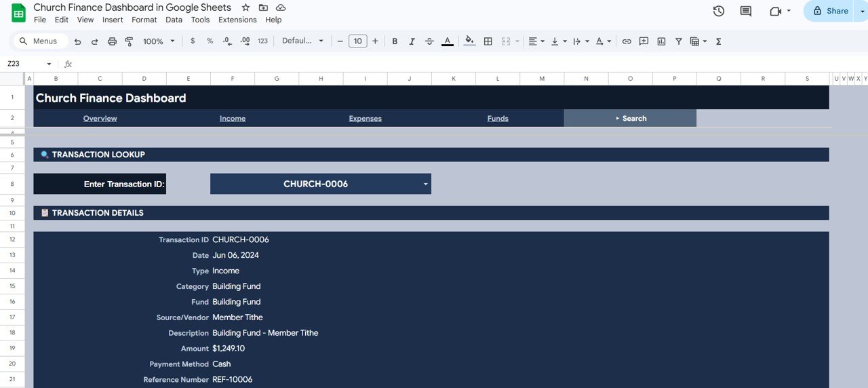The height and width of the screenshot is (388, 868).
Task: Open the Transaction ID dropdown CHURCH-0006
Action: 425,184
